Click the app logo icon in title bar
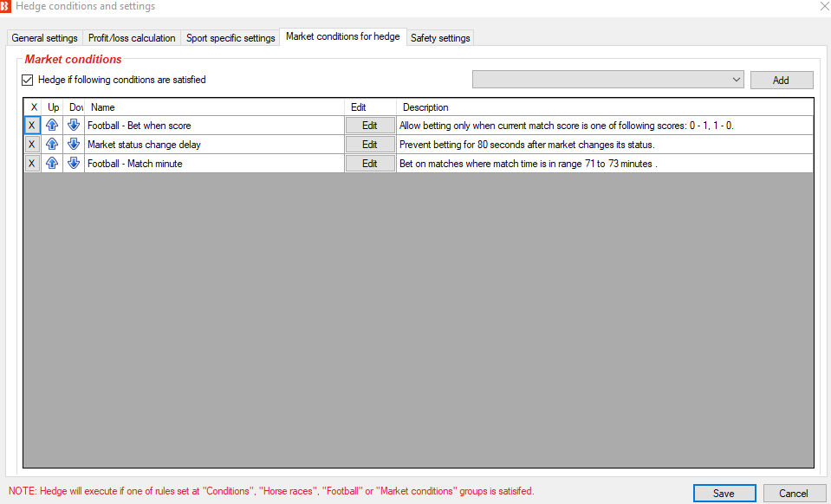The width and height of the screenshot is (831, 504). [x=5, y=6]
